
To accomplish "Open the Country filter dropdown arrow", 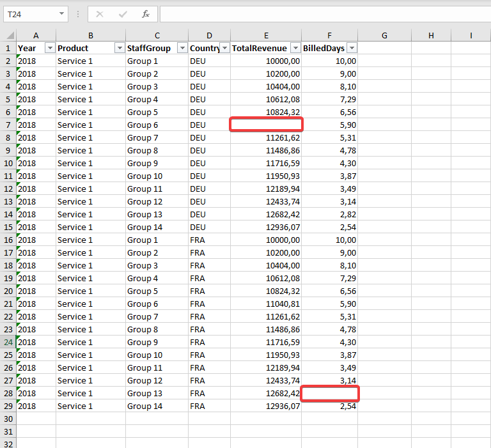I will pos(224,49).
